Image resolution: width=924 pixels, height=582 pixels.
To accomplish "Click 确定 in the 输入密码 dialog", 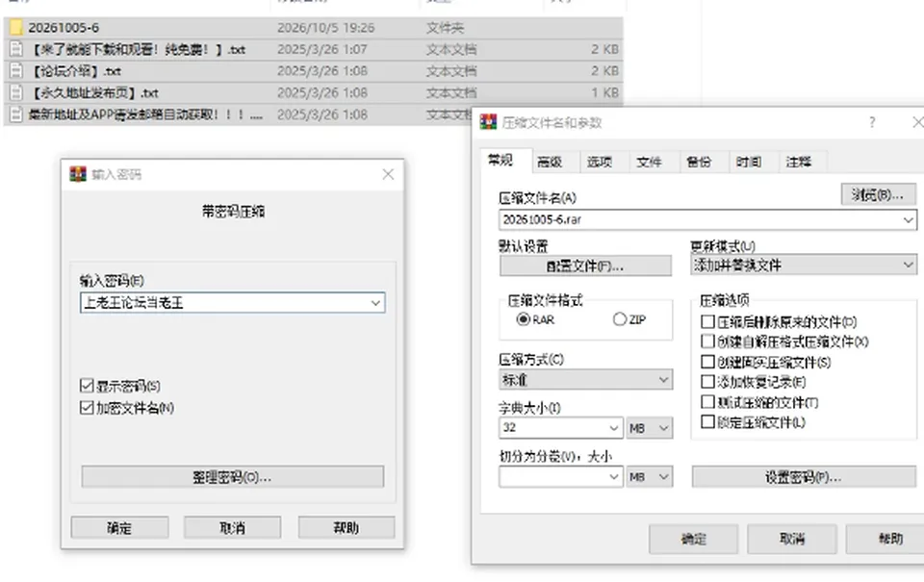I will [119, 528].
